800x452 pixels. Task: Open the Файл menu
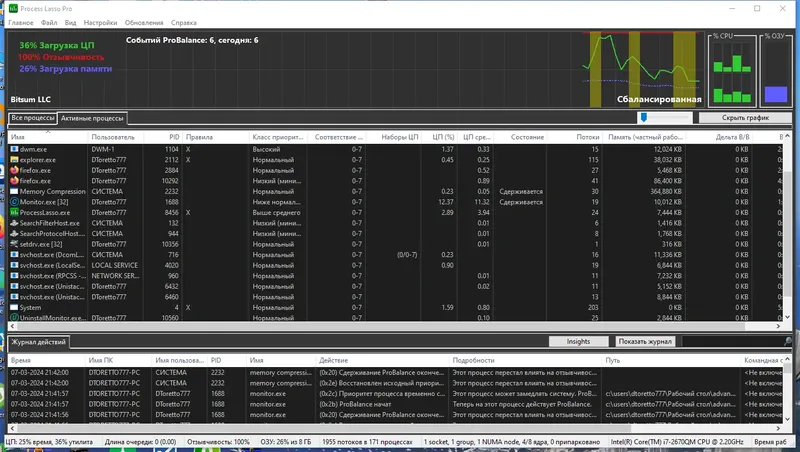tap(49, 22)
